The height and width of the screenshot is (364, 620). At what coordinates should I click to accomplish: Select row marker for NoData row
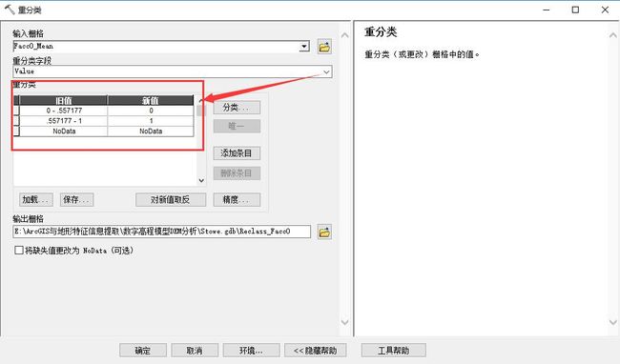pyautogui.click(x=16, y=131)
